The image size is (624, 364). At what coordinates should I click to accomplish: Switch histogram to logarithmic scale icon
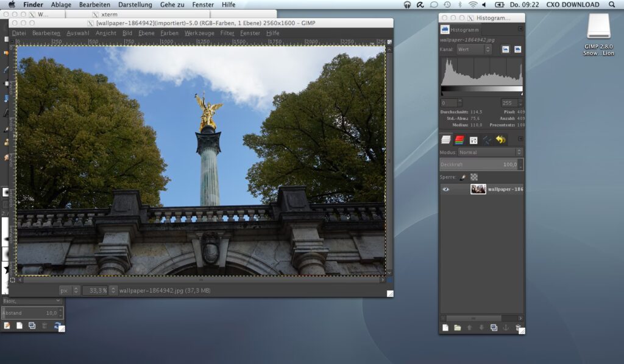517,49
